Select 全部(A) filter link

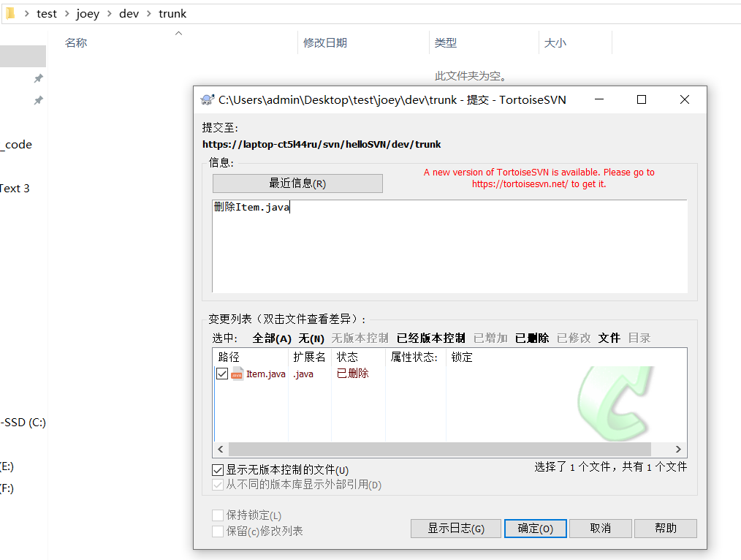pyautogui.click(x=272, y=338)
